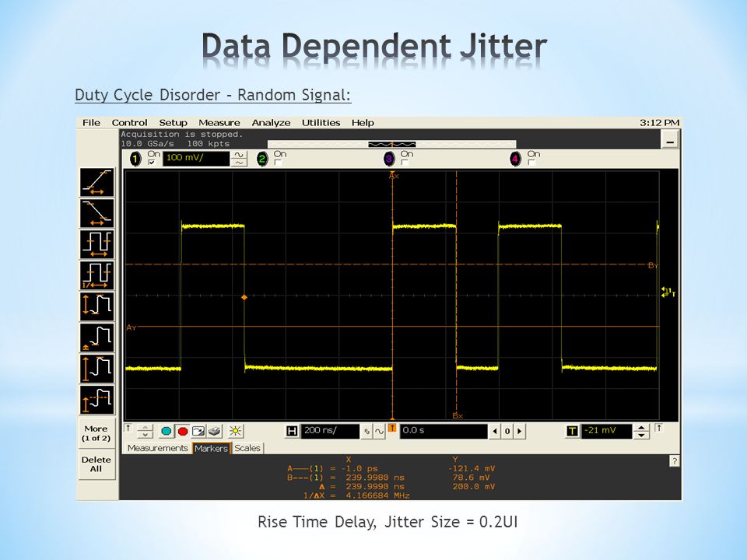This screenshot has width=747, height=560.
Task: Click the 4.166684 MHz readout value
Action: pyautogui.click(x=378, y=495)
